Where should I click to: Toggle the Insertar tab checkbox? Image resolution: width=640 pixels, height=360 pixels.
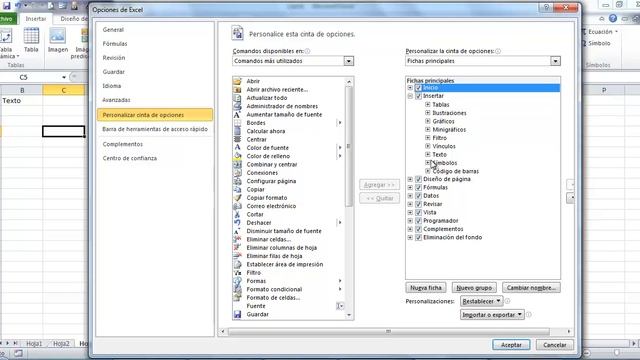pyautogui.click(x=418, y=96)
